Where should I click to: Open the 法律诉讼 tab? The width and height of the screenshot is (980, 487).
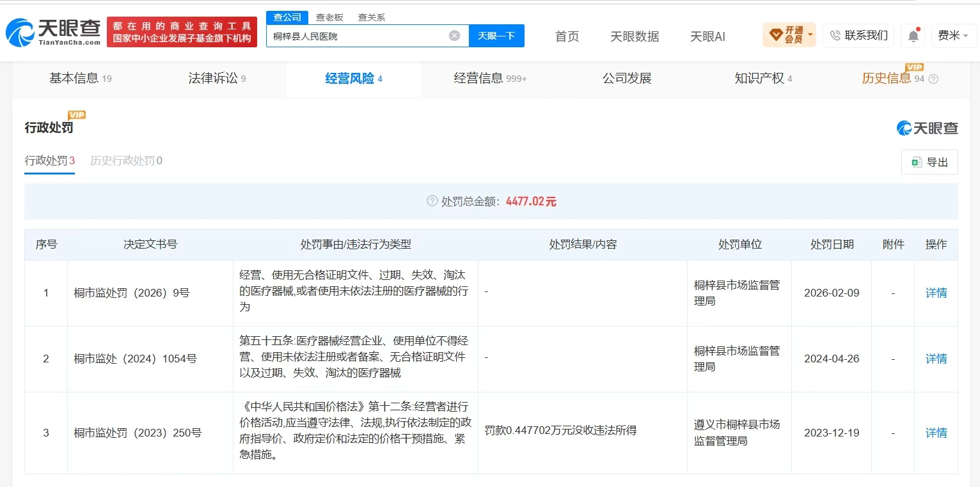pos(217,79)
